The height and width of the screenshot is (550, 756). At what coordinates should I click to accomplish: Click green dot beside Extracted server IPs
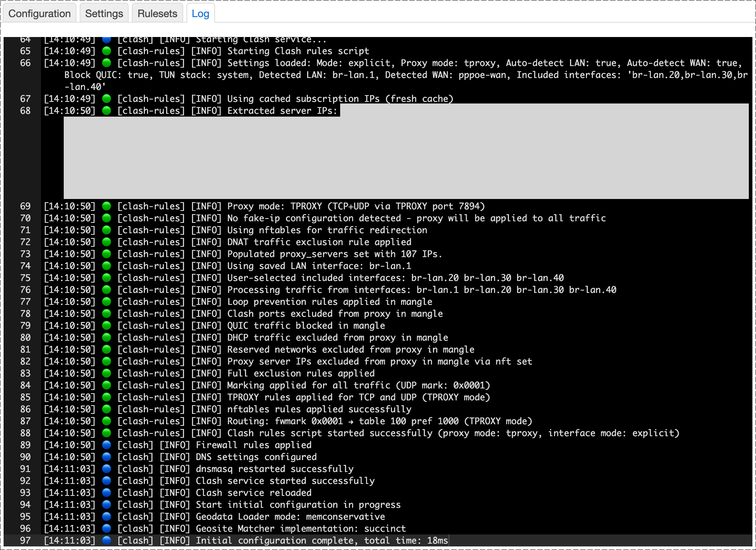[x=106, y=111]
